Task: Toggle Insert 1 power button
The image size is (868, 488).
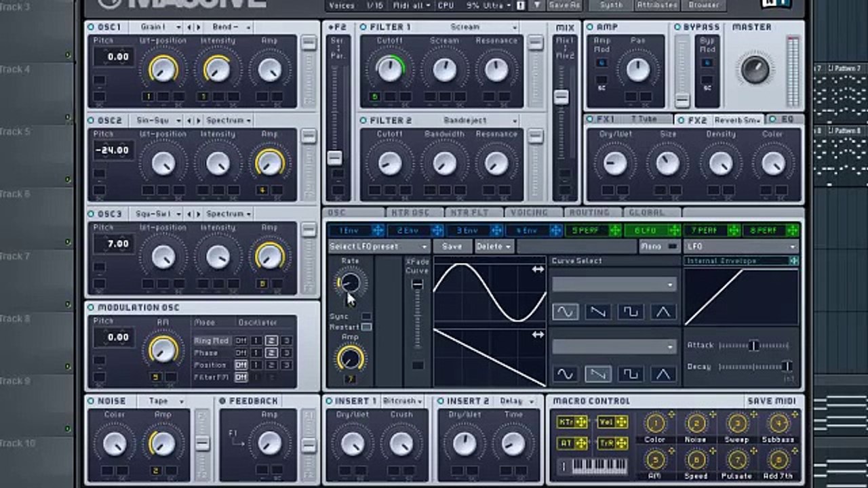Action: click(x=328, y=401)
